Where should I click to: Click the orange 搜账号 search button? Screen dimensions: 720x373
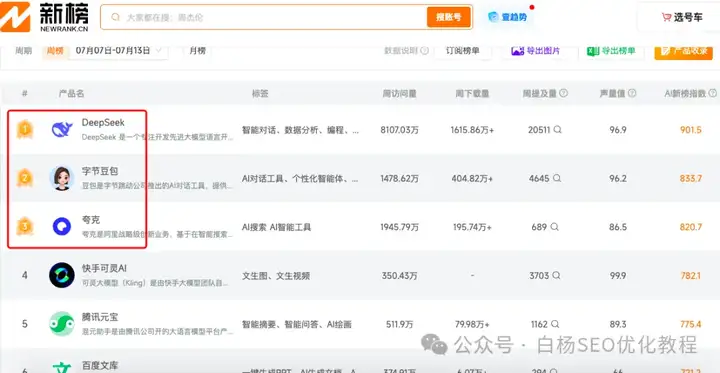coord(449,17)
